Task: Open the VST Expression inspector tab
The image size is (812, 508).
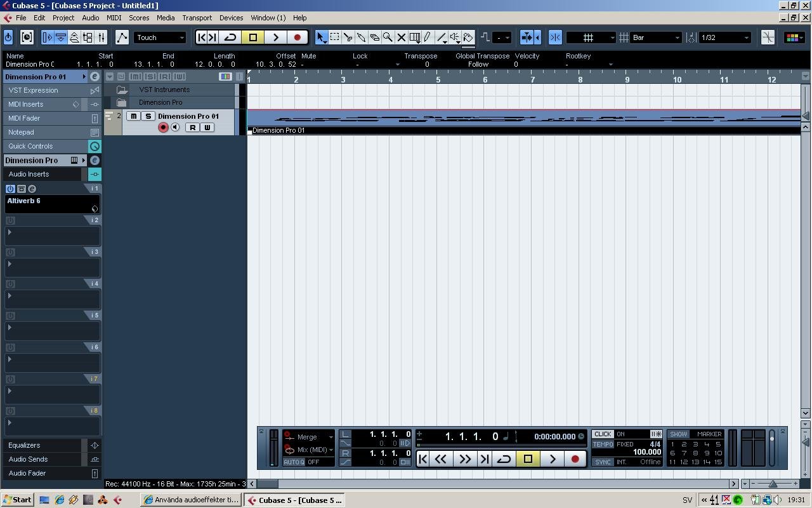Action: (52, 90)
